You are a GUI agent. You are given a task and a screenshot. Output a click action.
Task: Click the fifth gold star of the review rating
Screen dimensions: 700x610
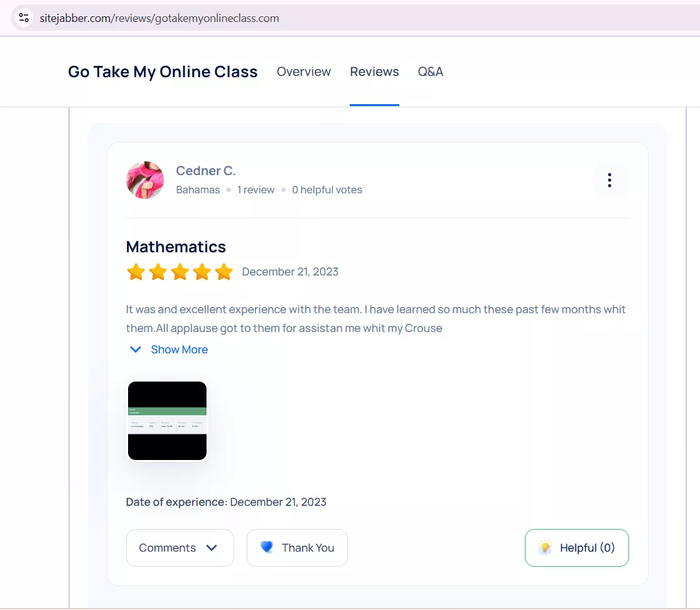[223, 271]
